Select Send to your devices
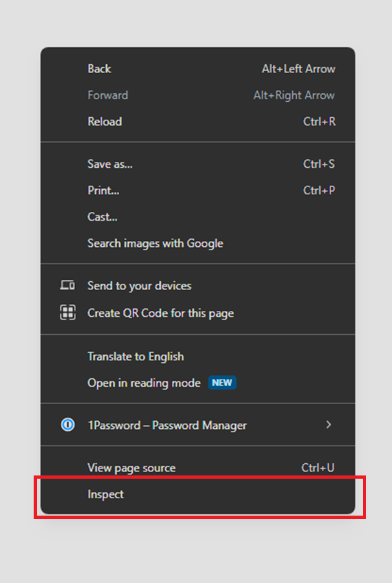This screenshot has width=392, height=583. click(198, 286)
